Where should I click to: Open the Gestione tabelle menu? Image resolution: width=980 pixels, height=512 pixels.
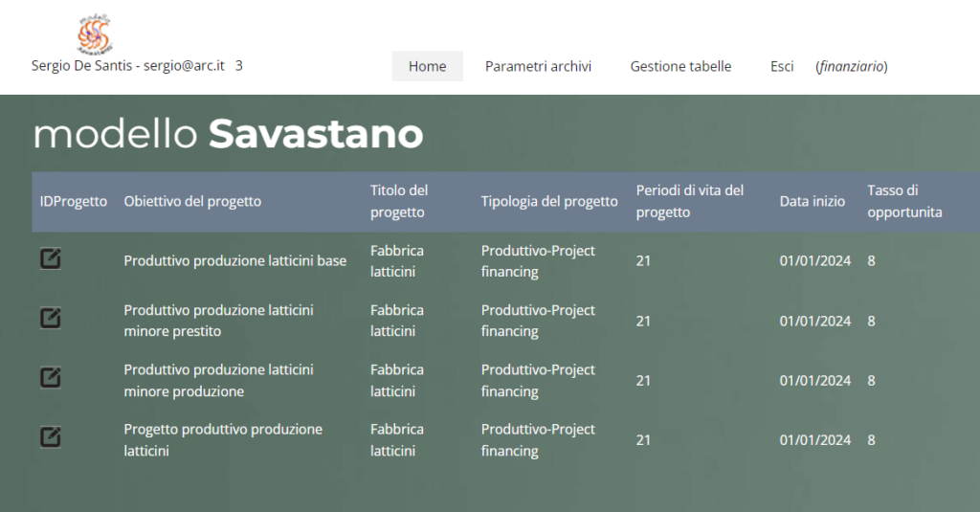point(680,66)
